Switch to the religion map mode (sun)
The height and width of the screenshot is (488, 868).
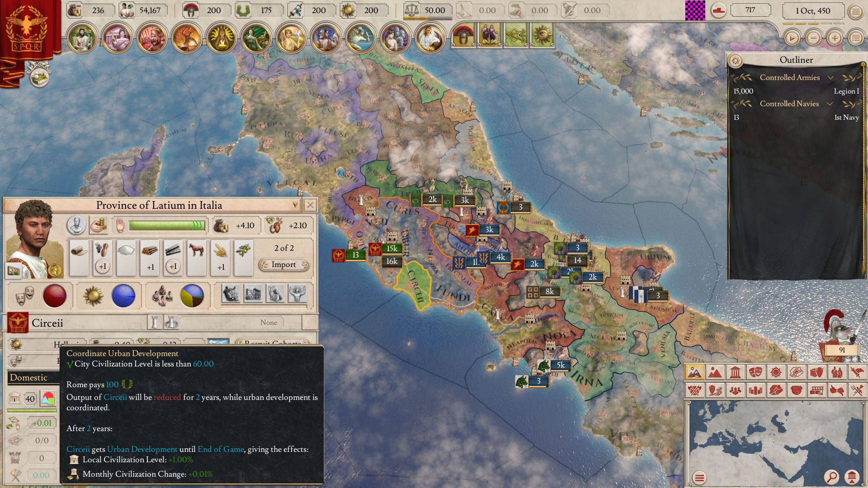[776, 372]
